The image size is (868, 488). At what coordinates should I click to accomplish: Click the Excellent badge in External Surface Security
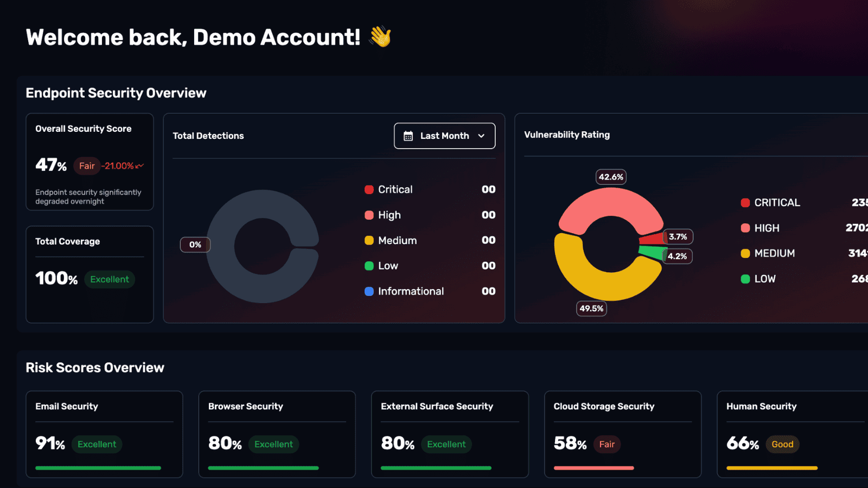tap(446, 444)
